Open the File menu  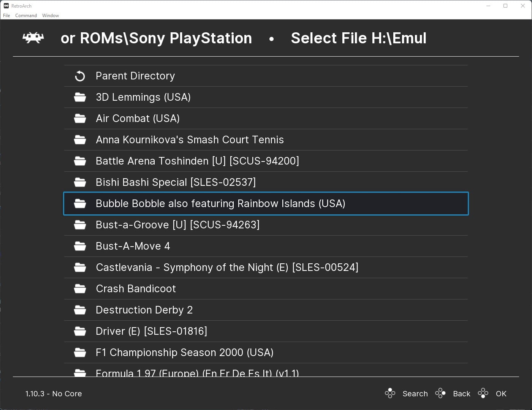(x=6, y=15)
